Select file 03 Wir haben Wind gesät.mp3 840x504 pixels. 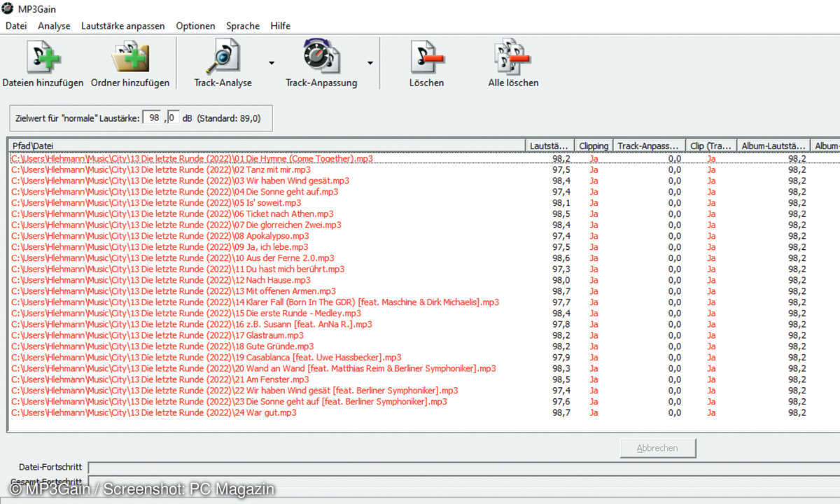click(x=180, y=181)
